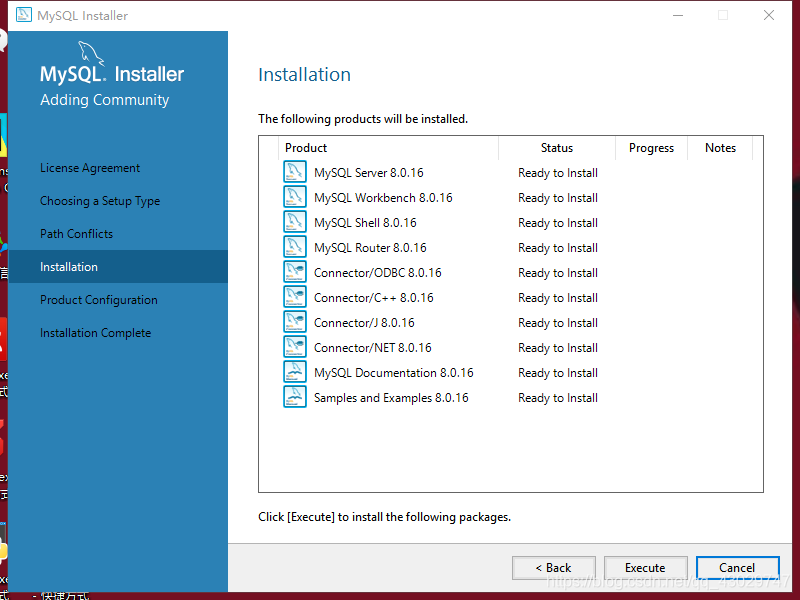Image resolution: width=800 pixels, height=600 pixels.
Task: Select the Connector/NET 8.0.16 row text
Action: coord(372,348)
